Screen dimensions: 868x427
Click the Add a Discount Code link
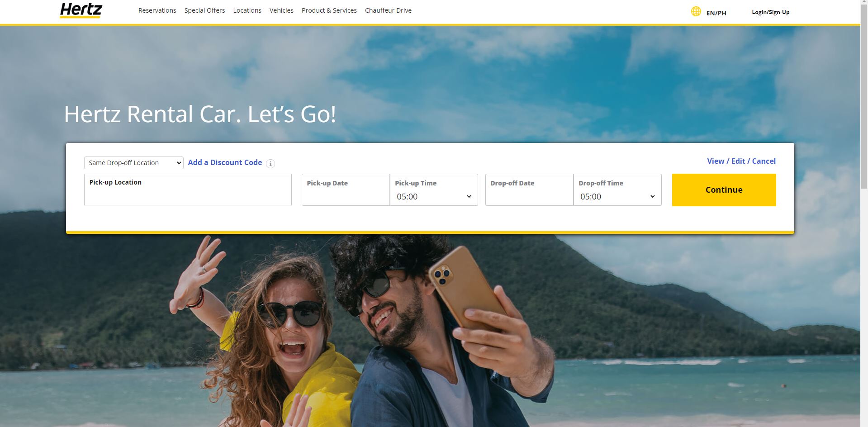click(x=225, y=162)
